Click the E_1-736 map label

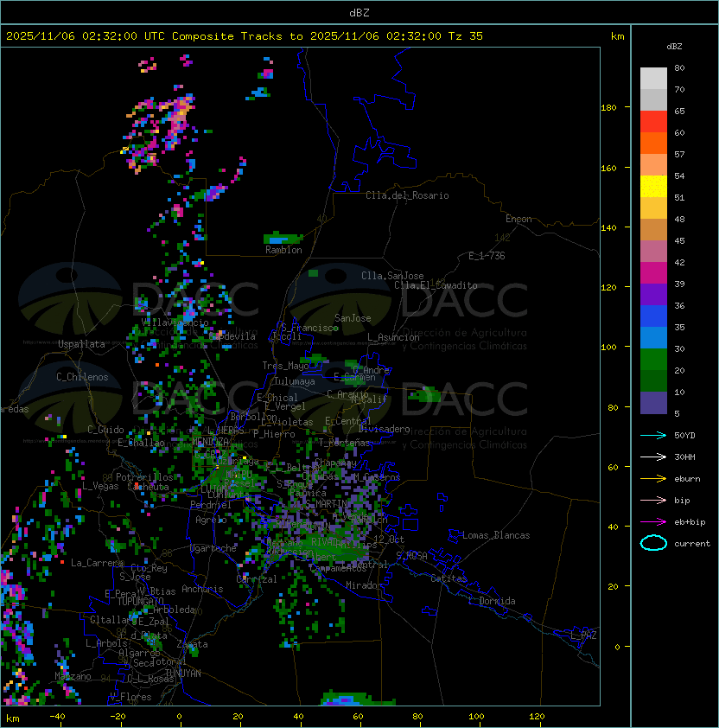pyautogui.click(x=487, y=256)
